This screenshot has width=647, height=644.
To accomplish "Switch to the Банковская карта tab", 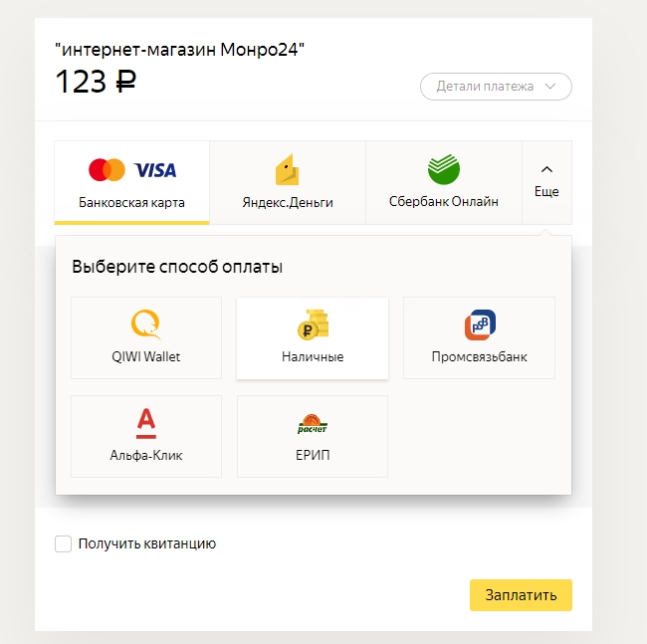I will pos(131,183).
